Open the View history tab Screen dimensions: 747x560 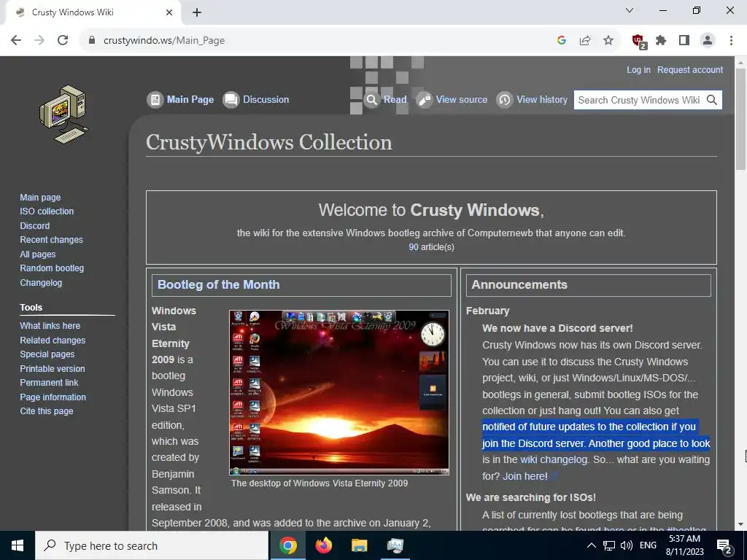[x=532, y=99]
